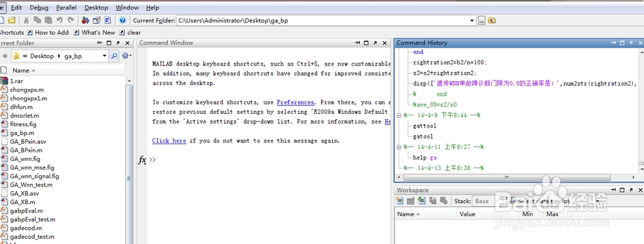This screenshot has height=244, width=644.
Task: Browse for folder with the ellipsis button
Action: coord(482,20)
